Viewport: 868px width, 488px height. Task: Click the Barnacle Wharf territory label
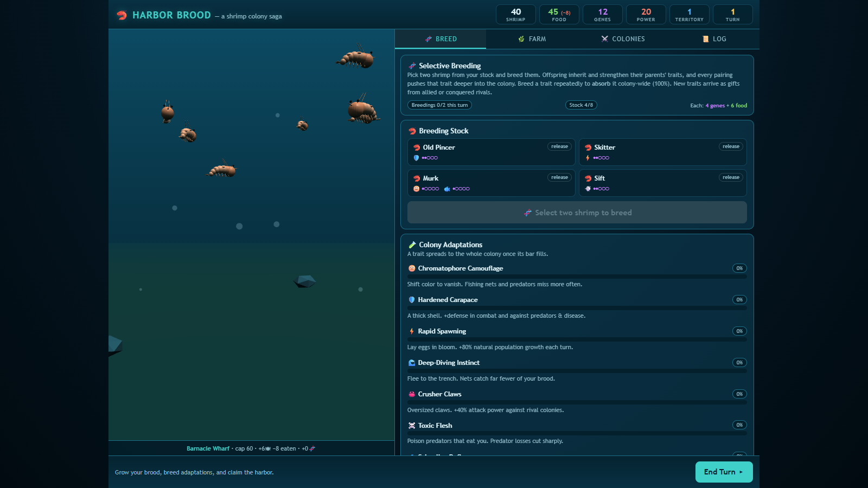coord(208,448)
